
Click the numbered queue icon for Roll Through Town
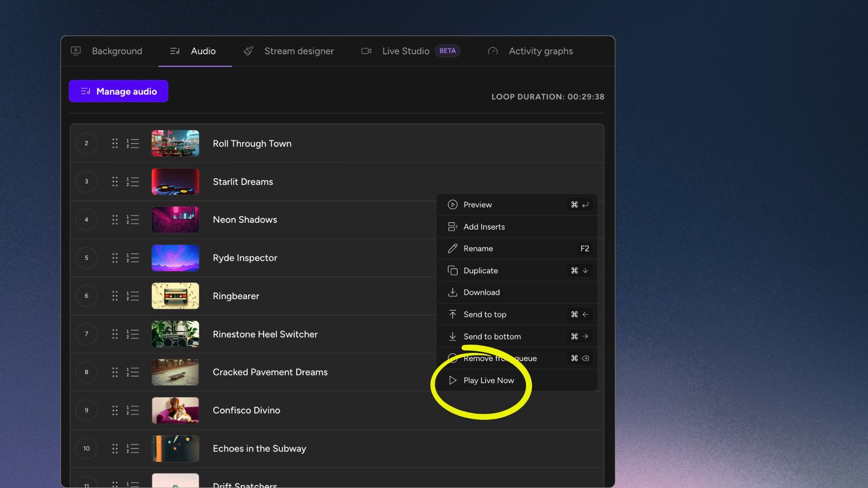133,143
